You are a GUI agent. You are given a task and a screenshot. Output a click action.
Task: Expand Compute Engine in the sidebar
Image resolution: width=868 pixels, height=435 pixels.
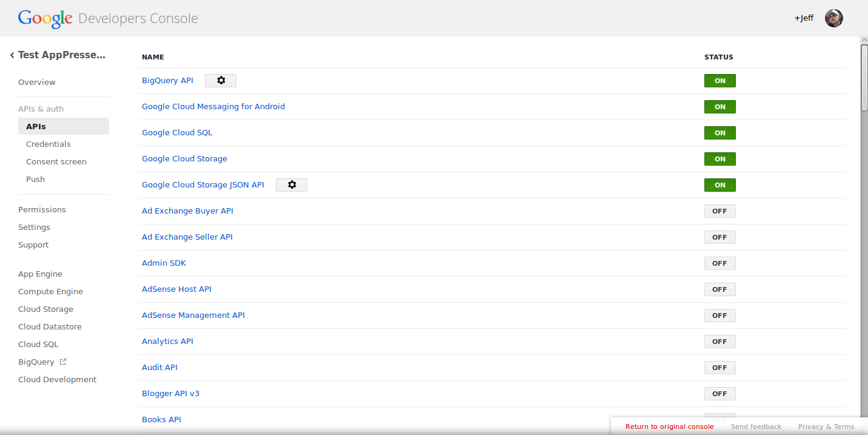tap(50, 292)
